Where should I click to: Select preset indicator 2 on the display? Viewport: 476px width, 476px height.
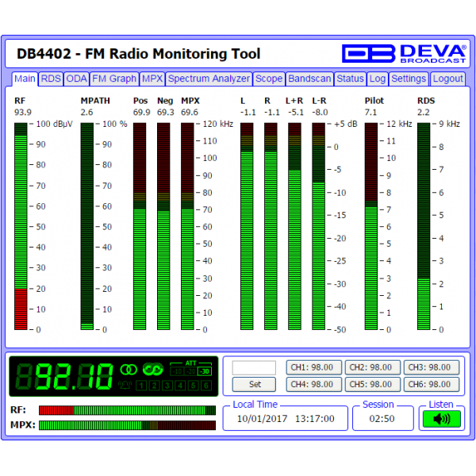coord(154,386)
